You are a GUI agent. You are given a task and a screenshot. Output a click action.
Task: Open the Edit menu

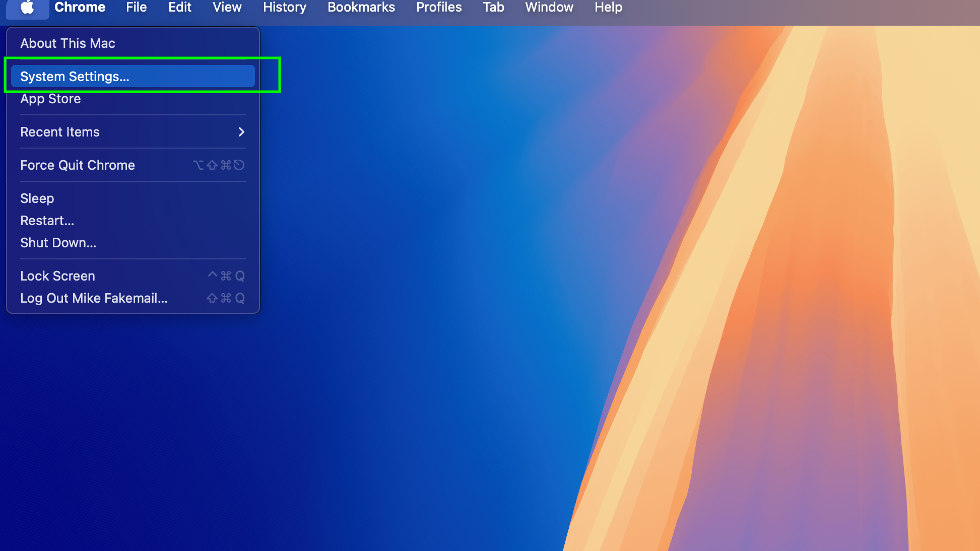coord(179,8)
